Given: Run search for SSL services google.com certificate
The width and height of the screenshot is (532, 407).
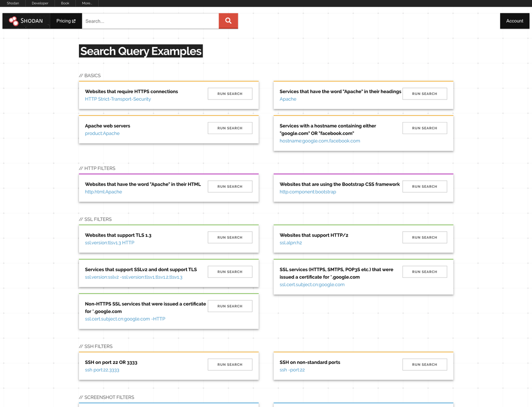Looking at the screenshot, I should pyautogui.click(x=425, y=272).
